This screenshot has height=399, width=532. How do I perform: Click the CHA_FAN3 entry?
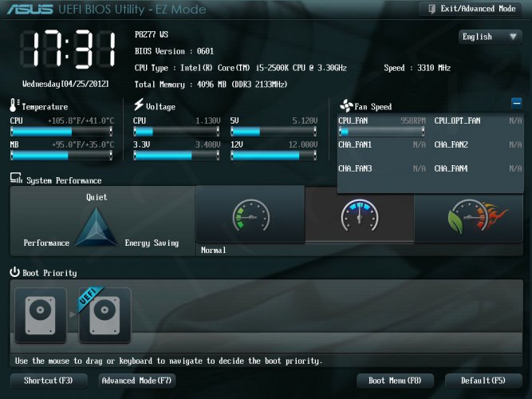382,168
